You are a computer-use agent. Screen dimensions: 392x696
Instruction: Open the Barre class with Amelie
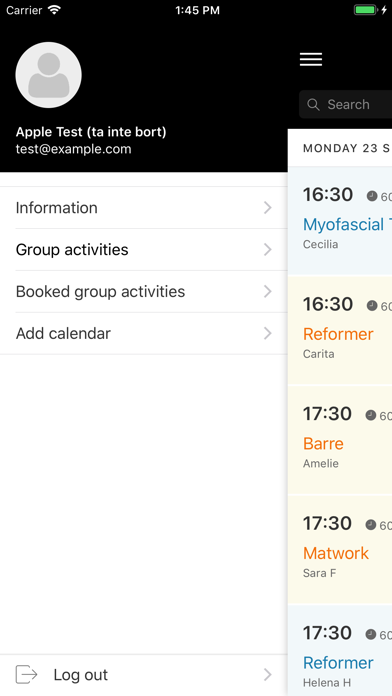coord(340,439)
